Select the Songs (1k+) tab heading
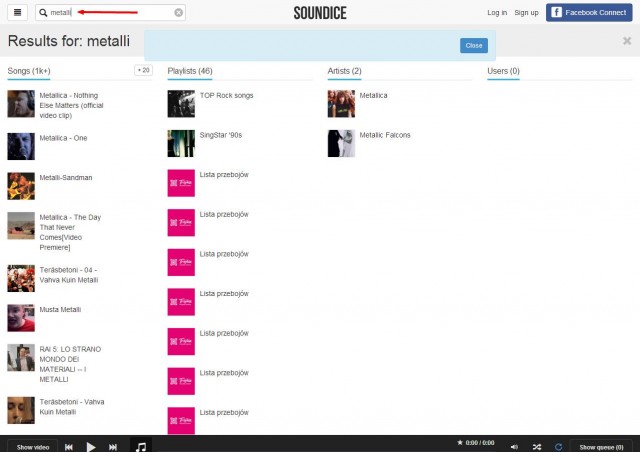The image size is (640, 452). tap(29, 71)
